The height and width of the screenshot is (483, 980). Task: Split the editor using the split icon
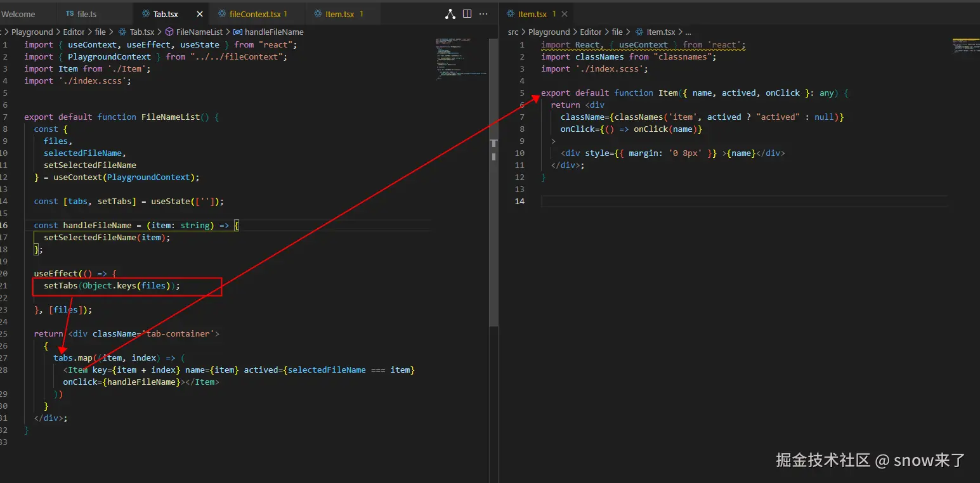click(467, 14)
